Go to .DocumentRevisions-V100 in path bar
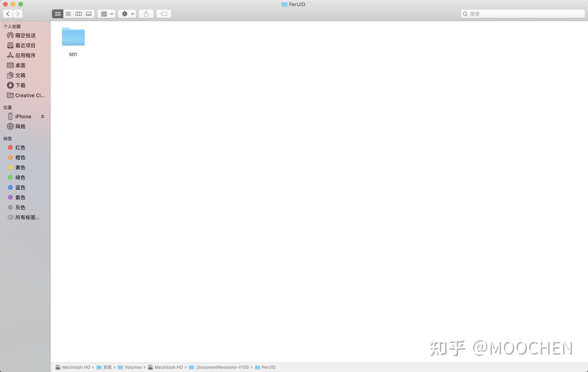The image size is (588, 372). click(222, 367)
